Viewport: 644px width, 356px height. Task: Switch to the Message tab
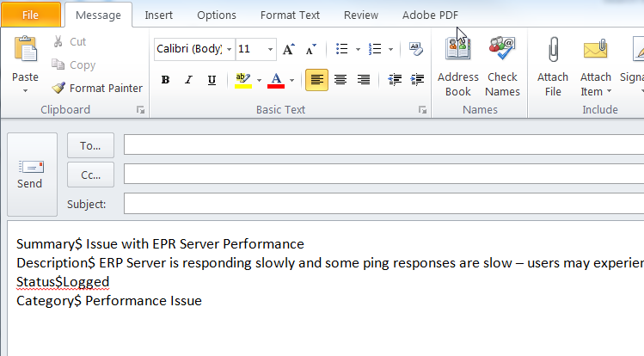click(x=99, y=15)
